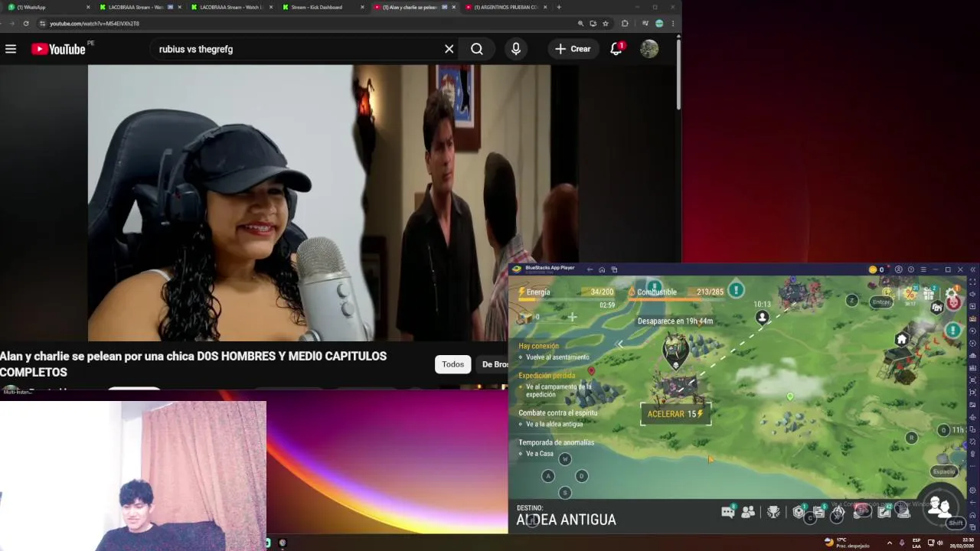Open the browser extensions puzzle icon

click(x=625, y=24)
